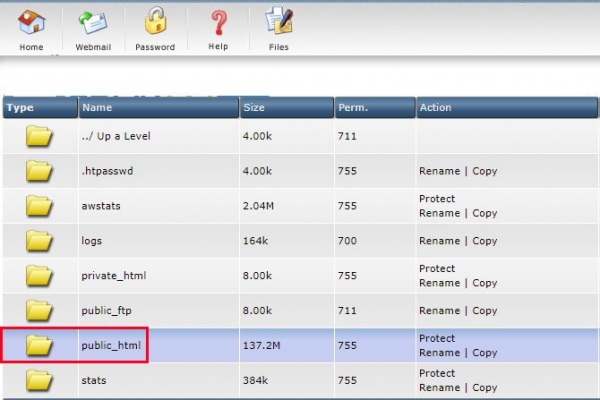Rename the public_ftp folder
Image resolution: width=600 pixels, height=400 pixels.
pos(439,311)
